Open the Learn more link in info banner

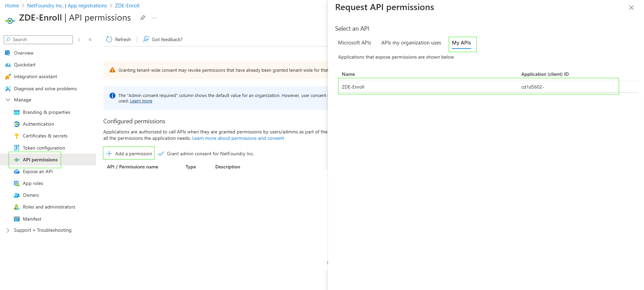pyautogui.click(x=141, y=101)
